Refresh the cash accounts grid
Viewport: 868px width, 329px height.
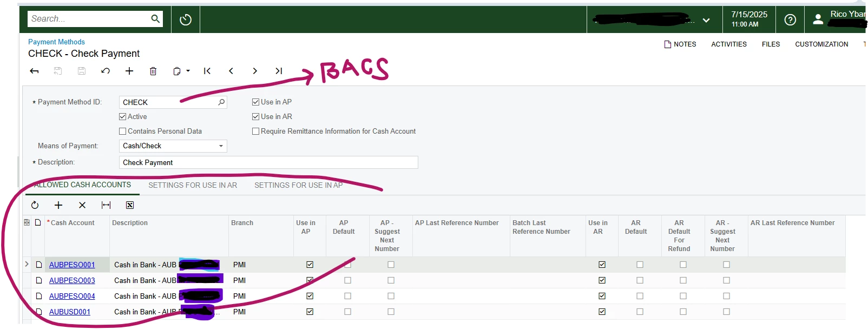[35, 205]
